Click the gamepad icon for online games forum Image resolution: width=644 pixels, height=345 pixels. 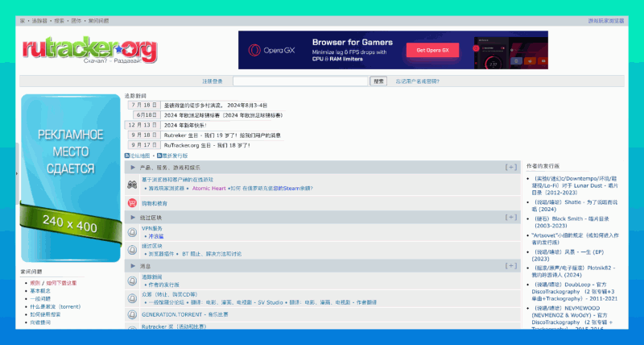click(x=132, y=185)
